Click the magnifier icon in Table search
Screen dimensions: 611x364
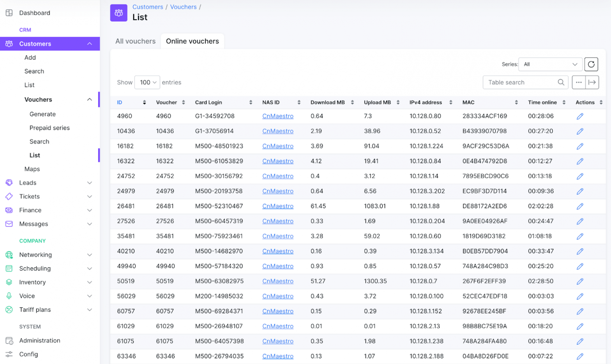tap(561, 82)
